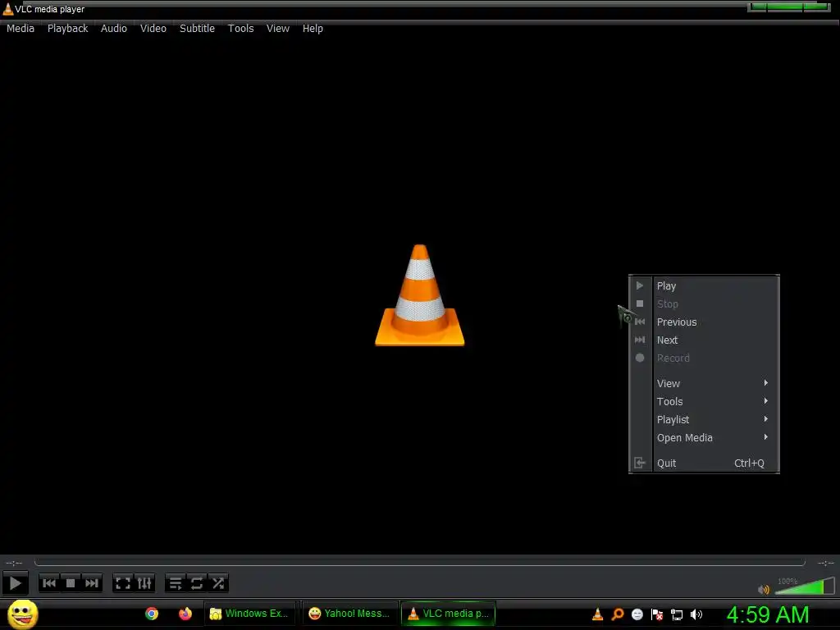Open the View menu in menu bar
840x630 pixels.
278,29
